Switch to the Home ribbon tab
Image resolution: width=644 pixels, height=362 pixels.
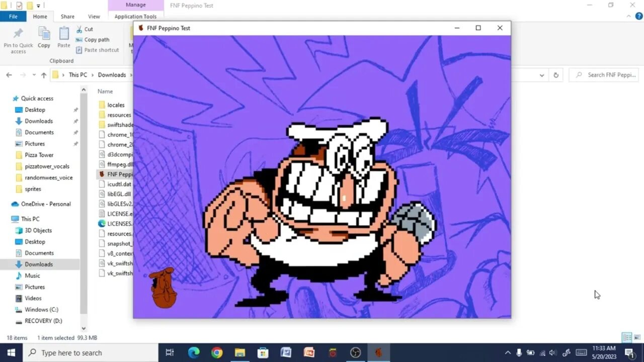coord(40,17)
